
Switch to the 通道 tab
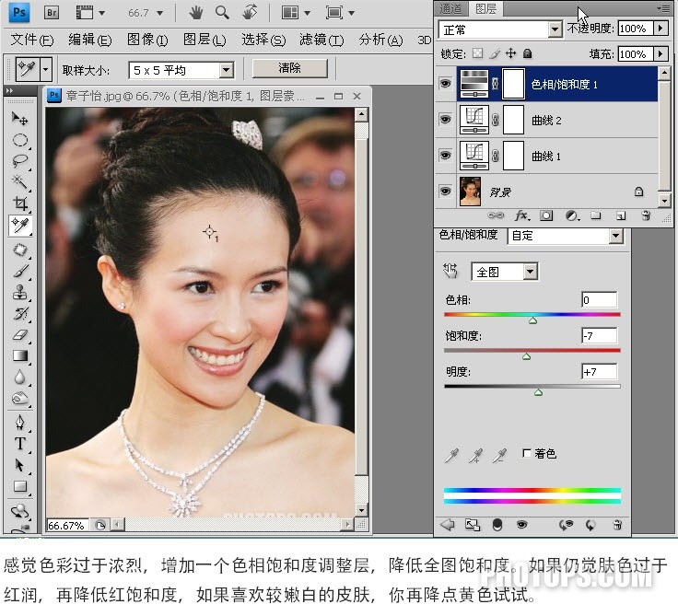pyautogui.click(x=450, y=8)
